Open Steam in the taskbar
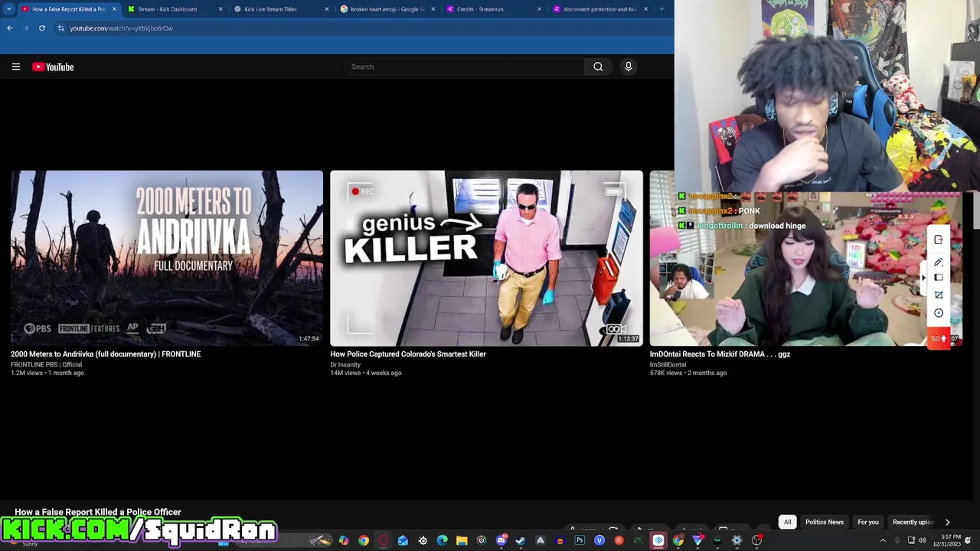Viewport: 980px width, 551px height. point(521,540)
